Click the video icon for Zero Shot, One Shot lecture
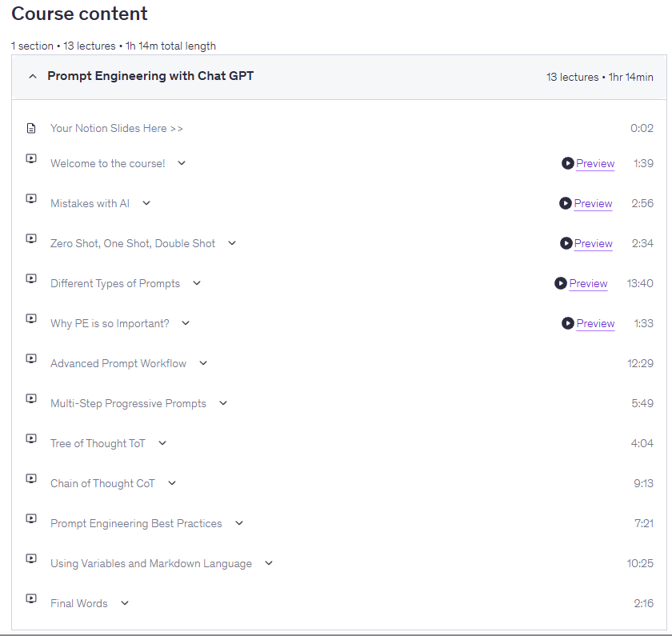Viewport: 672px width, 636px height. coord(31,238)
